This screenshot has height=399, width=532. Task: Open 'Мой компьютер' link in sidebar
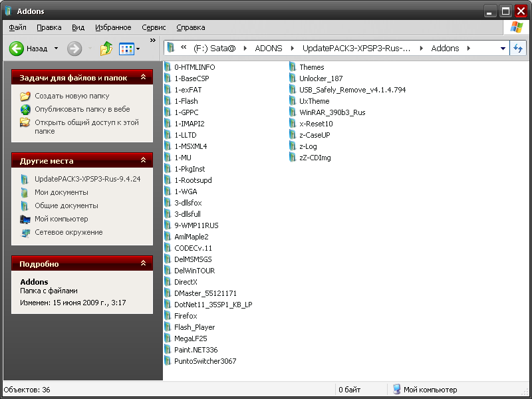pyautogui.click(x=61, y=219)
